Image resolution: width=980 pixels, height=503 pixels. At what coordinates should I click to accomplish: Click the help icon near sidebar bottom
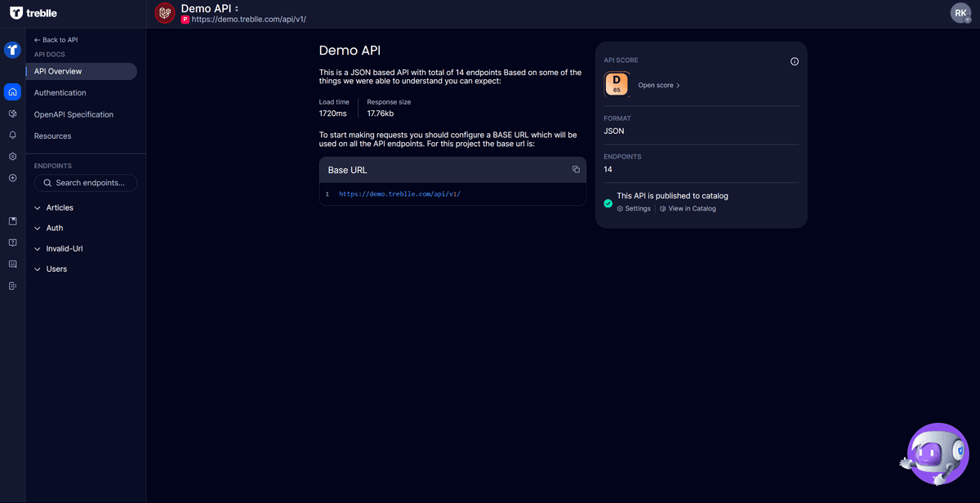12,242
